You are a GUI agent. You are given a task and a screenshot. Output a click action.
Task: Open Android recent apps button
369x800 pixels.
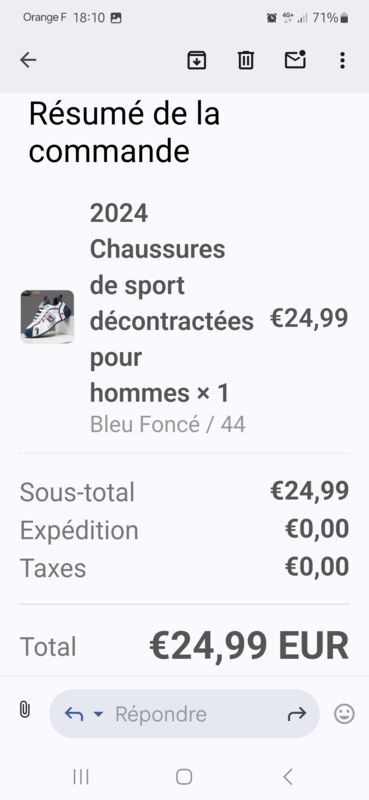coord(81,777)
